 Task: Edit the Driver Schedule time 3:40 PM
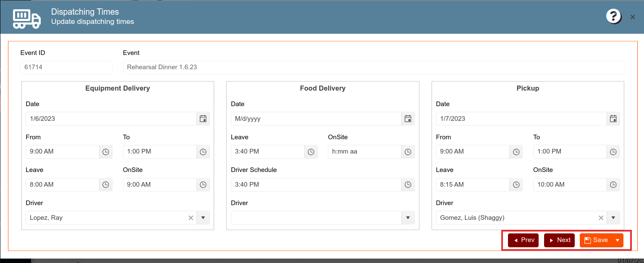click(x=316, y=185)
